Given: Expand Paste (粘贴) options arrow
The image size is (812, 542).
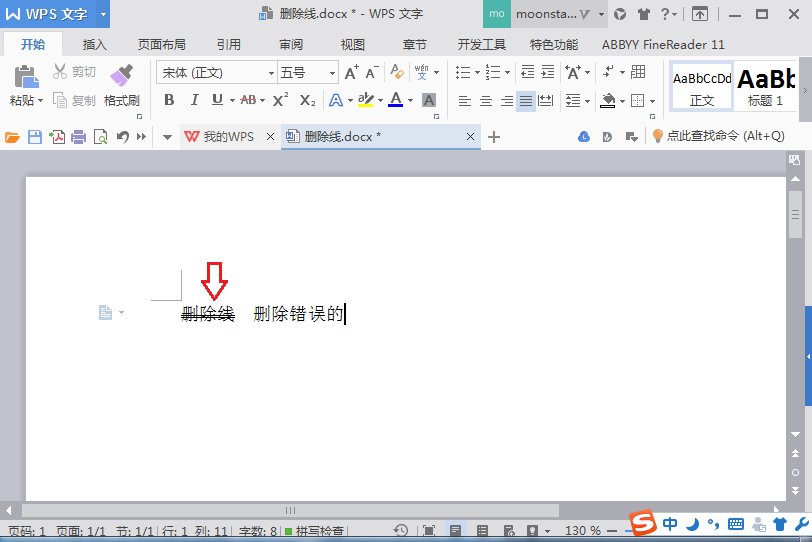Looking at the screenshot, I should [40, 100].
